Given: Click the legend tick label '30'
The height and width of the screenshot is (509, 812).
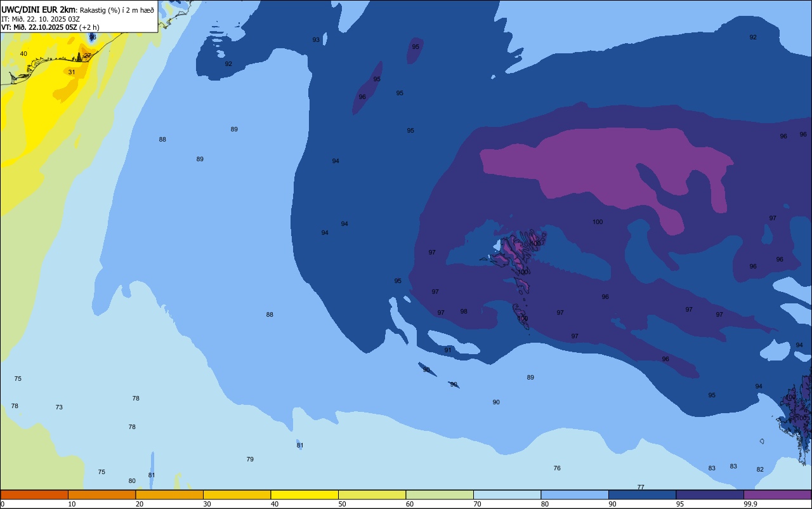Looking at the screenshot, I should pos(207,504).
